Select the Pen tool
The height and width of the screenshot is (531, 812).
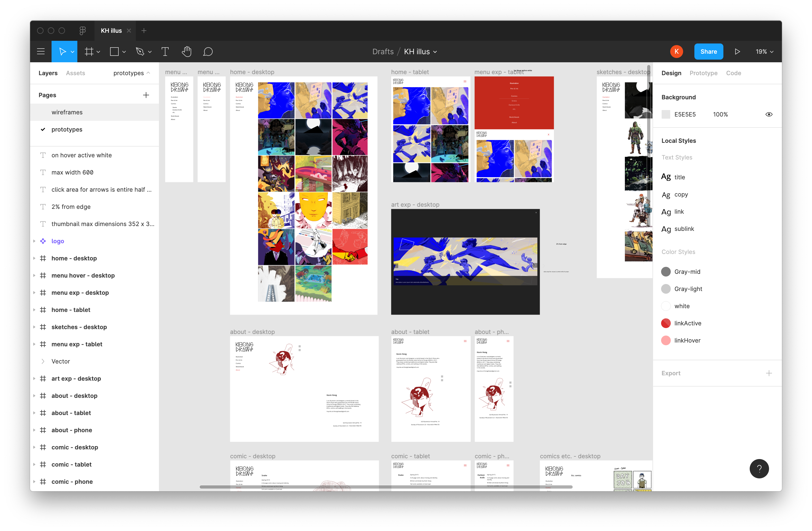click(x=140, y=52)
